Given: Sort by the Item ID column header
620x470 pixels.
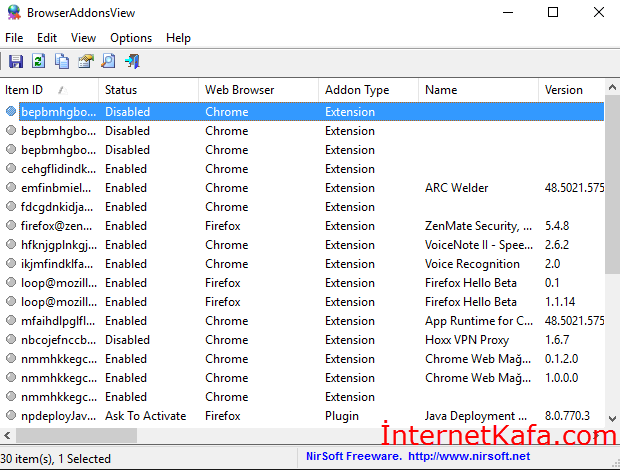Looking at the screenshot, I should pyautogui.click(x=49, y=90).
